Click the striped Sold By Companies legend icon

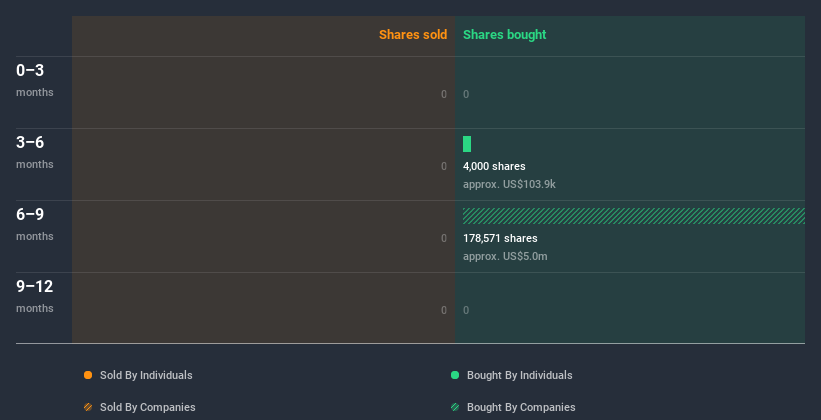click(x=88, y=407)
